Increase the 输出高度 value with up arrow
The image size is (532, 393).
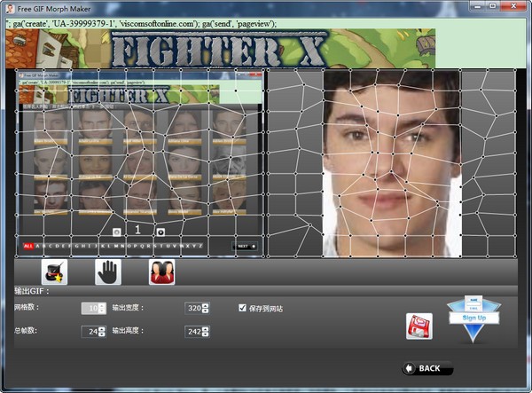[x=206, y=329]
